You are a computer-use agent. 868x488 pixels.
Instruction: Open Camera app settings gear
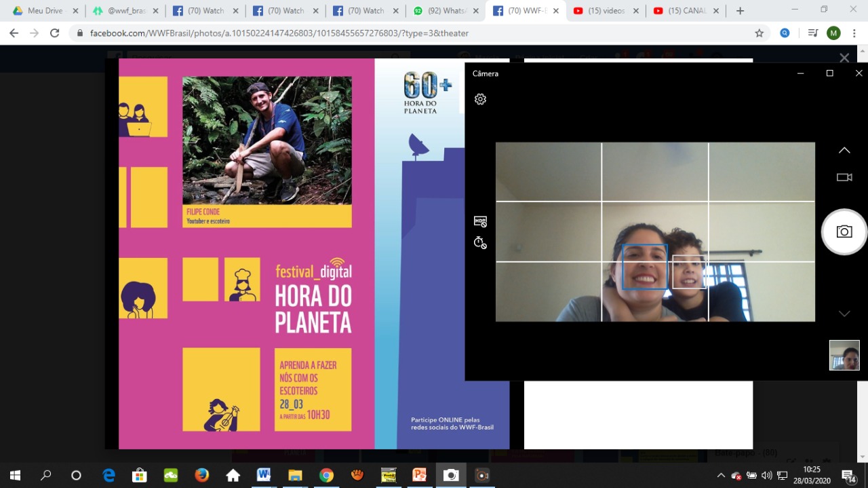tap(480, 99)
